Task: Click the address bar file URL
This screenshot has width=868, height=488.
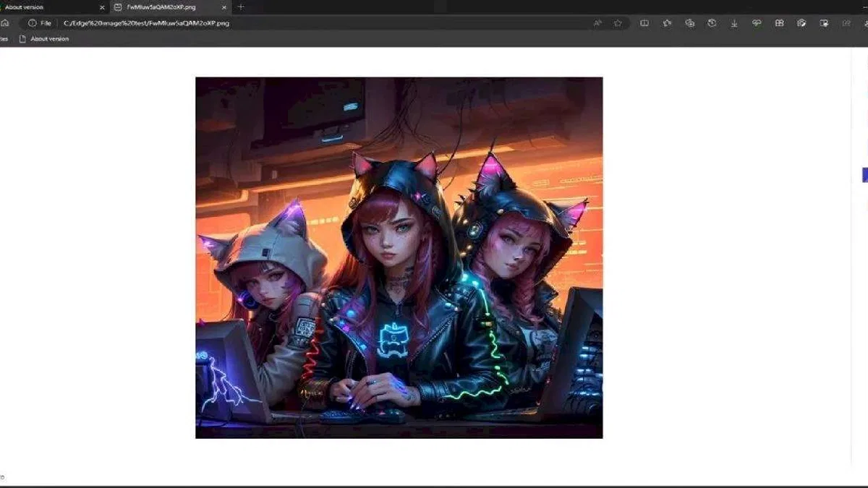Action: pyautogui.click(x=147, y=23)
